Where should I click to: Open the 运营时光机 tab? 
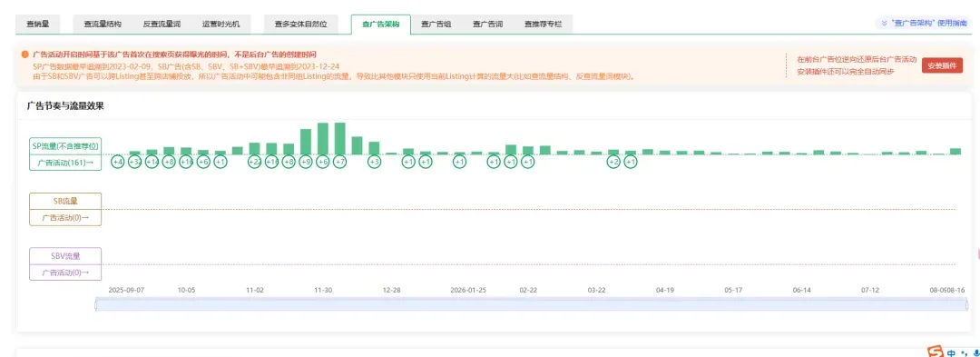(x=220, y=24)
